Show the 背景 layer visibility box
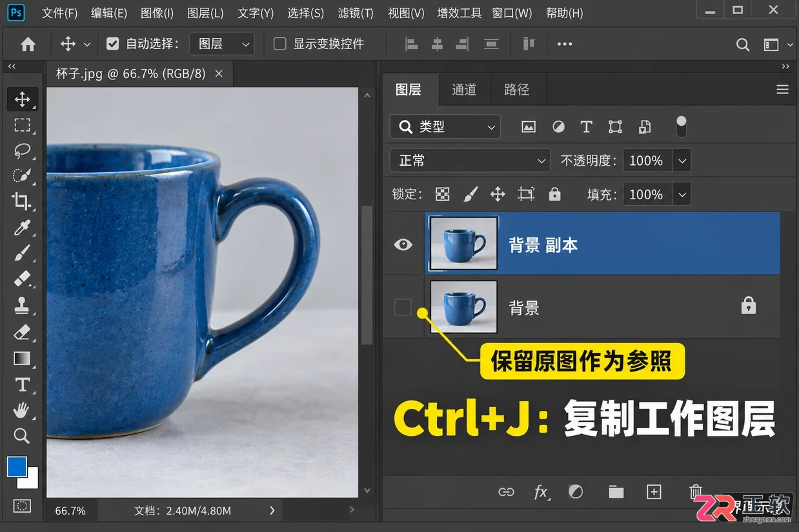Image resolution: width=799 pixels, height=532 pixels. pyautogui.click(x=403, y=308)
